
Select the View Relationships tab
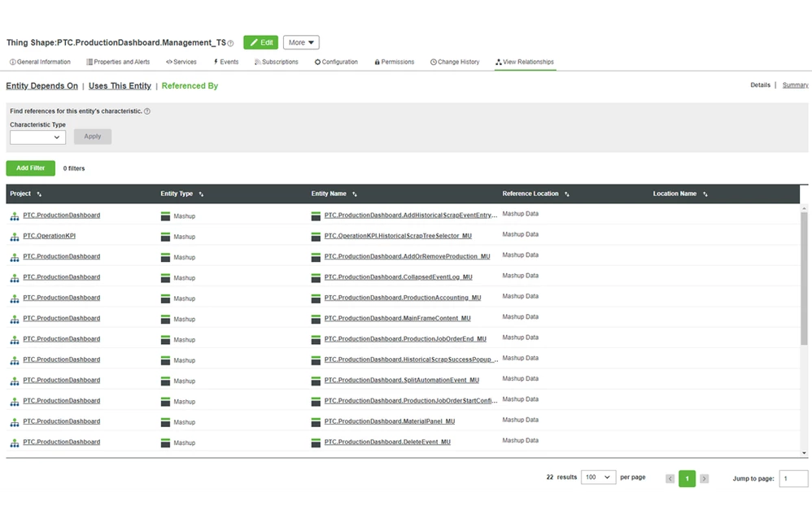(x=525, y=62)
